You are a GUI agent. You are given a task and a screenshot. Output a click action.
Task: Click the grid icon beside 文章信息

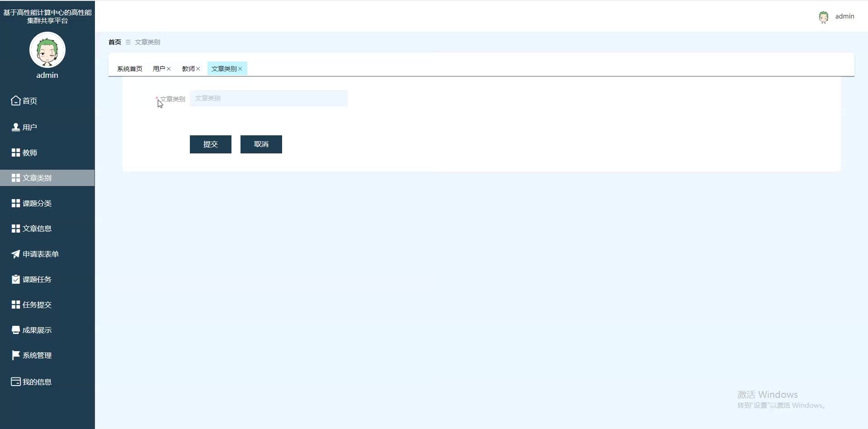click(16, 229)
